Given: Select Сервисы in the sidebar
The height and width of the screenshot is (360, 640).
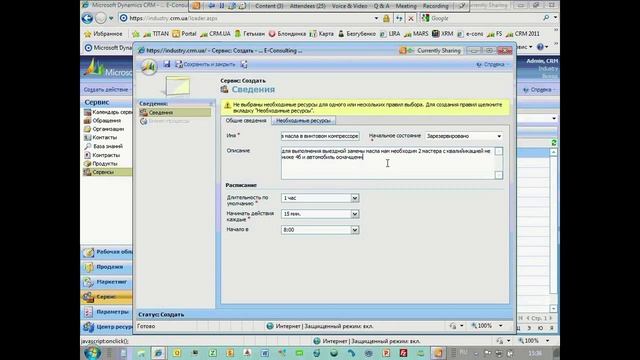Looking at the screenshot, I should pyautogui.click(x=107, y=172).
